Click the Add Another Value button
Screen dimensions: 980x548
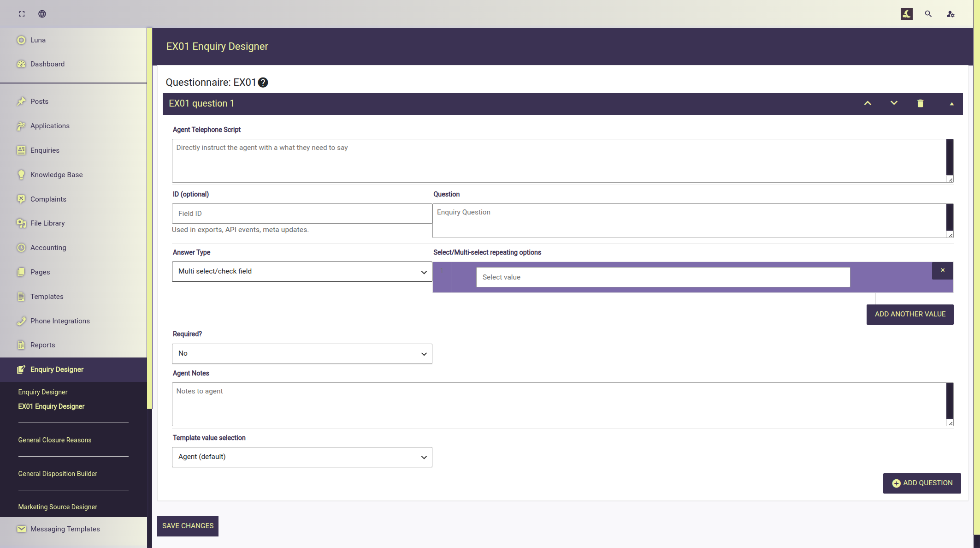click(x=910, y=315)
